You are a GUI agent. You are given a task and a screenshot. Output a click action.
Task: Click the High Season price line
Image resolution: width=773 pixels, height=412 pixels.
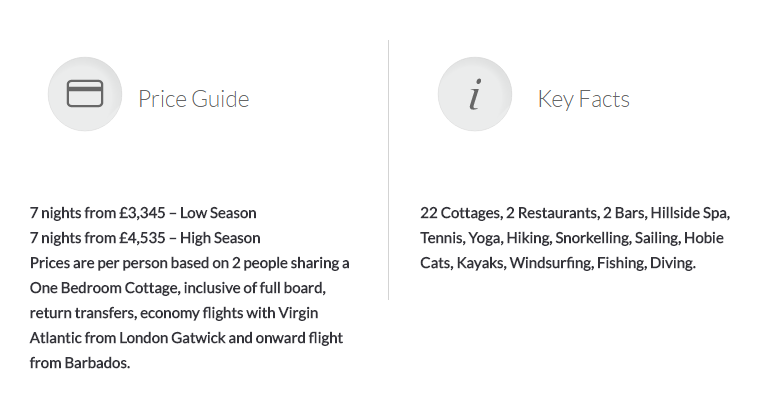(145, 238)
